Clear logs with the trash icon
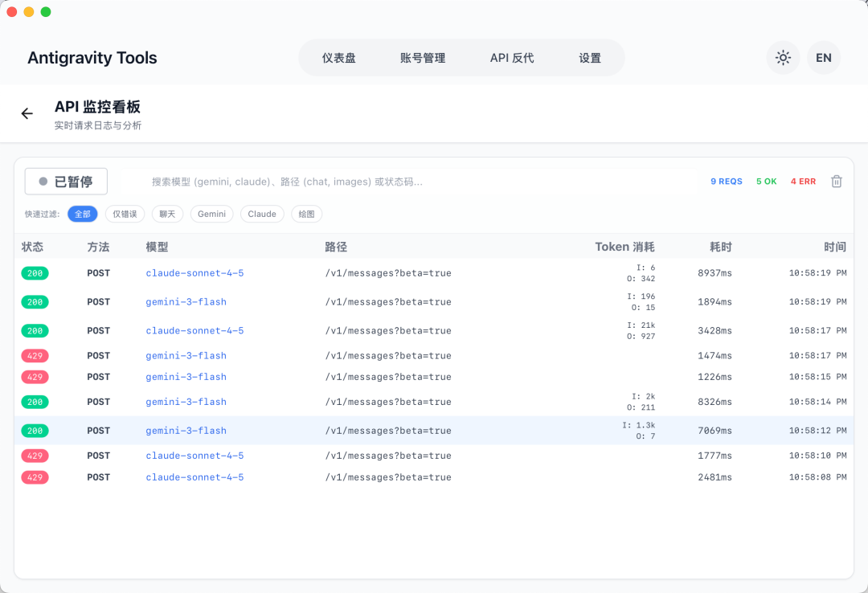Viewport: 868px width, 593px height. (x=836, y=182)
